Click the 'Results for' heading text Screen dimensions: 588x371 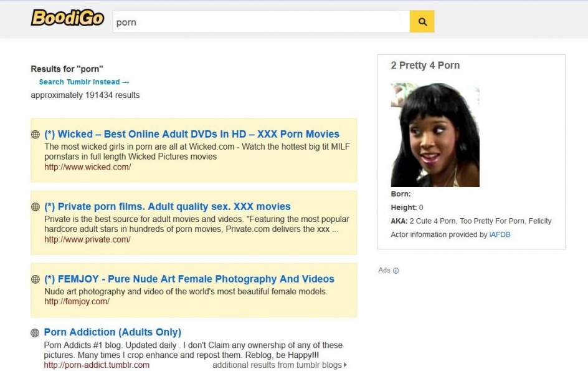(67, 69)
